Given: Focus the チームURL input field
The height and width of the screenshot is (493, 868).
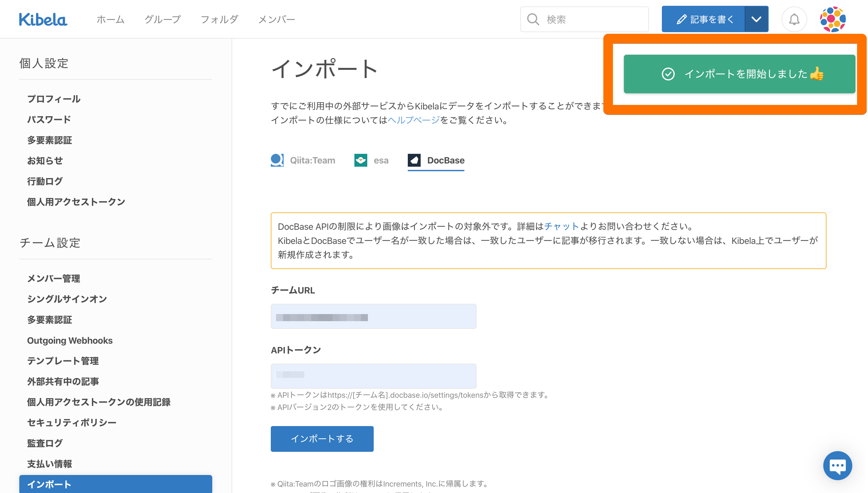Looking at the screenshot, I should [x=373, y=316].
